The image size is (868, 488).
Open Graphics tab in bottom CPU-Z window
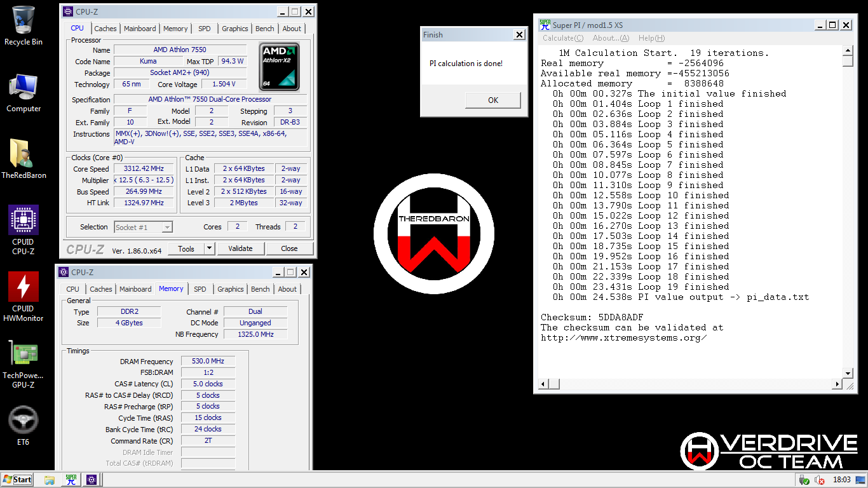tap(231, 289)
